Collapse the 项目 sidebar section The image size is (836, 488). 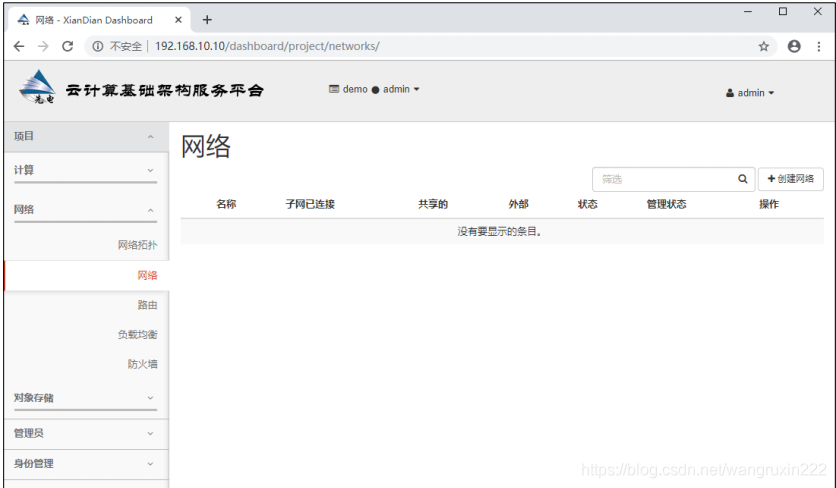(x=85, y=137)
